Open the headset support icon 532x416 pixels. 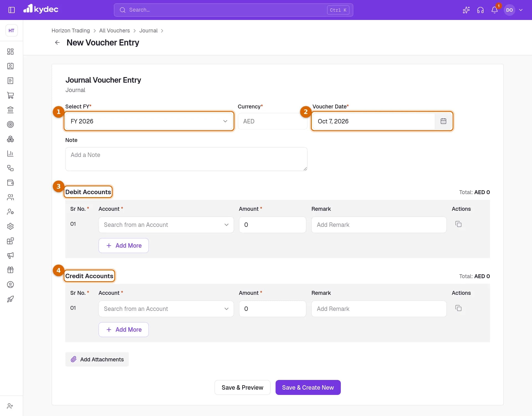click(x=480, y=10)
